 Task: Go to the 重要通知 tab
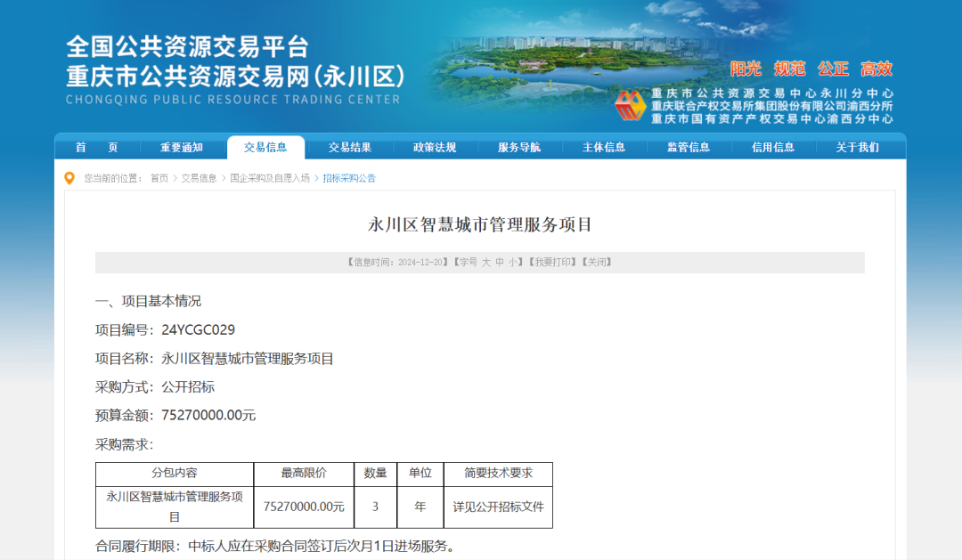181,148
